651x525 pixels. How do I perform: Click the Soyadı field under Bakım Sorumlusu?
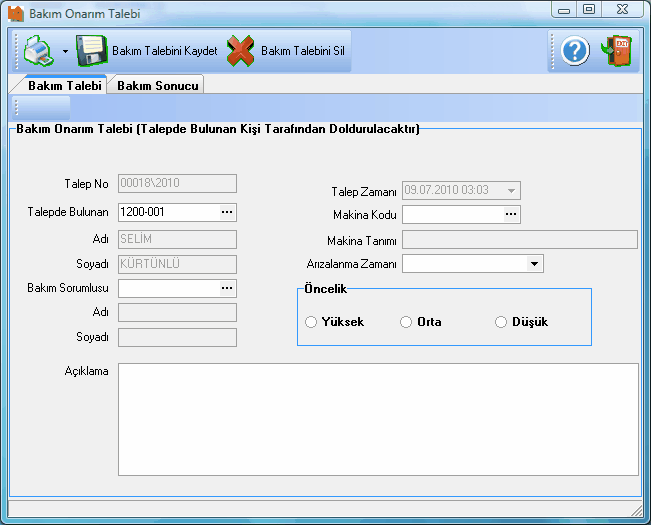point(177,337)
